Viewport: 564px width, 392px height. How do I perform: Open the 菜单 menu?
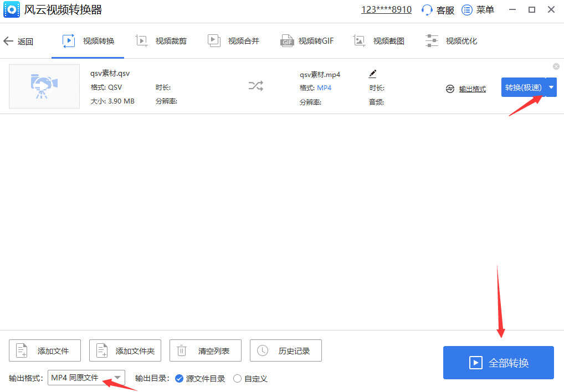[478, 10]
